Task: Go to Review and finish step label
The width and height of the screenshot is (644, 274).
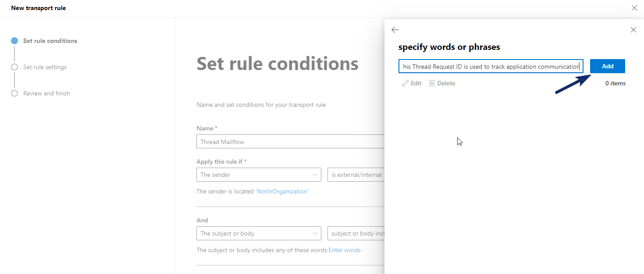Action: 46,93
